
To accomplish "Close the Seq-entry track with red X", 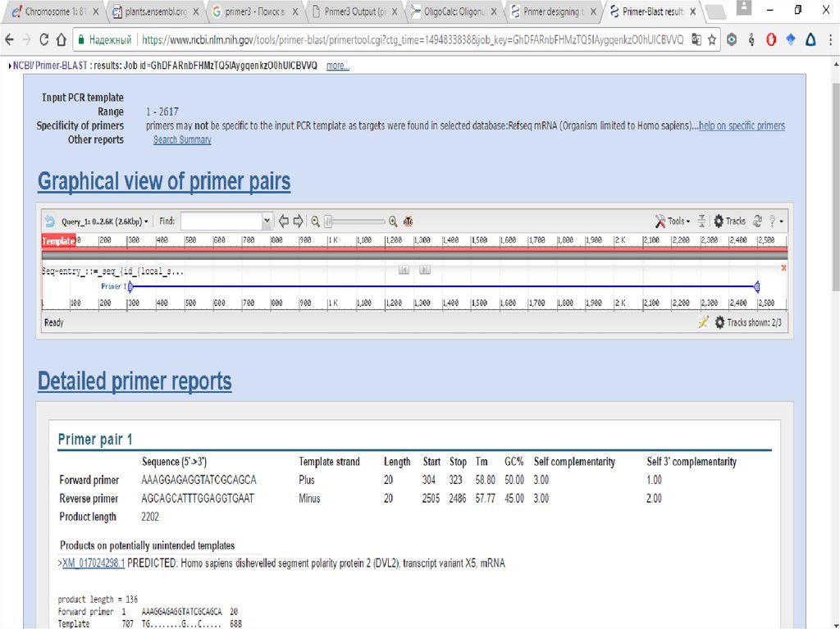I will tap(783, 268).
